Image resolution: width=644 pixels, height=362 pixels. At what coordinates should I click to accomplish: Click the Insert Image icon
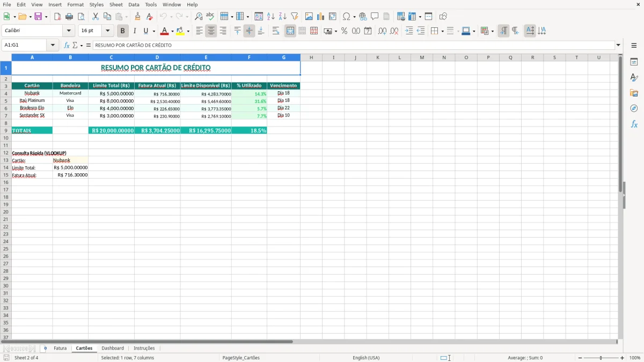(309, 17)
